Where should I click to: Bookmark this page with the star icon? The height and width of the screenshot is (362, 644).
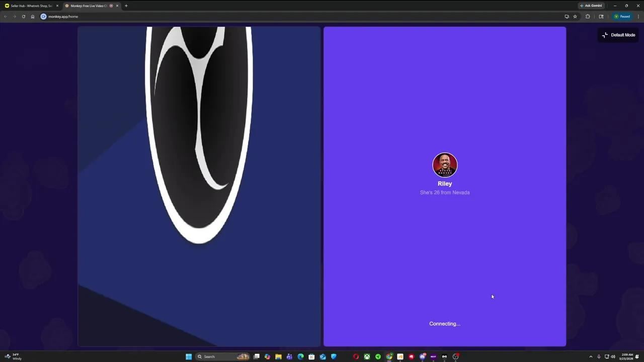(x=575, y=17)
